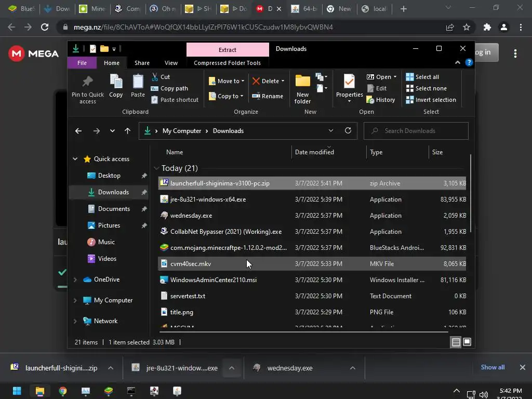Sort files by Size column

pyautogui.click(x=437, y=152)
